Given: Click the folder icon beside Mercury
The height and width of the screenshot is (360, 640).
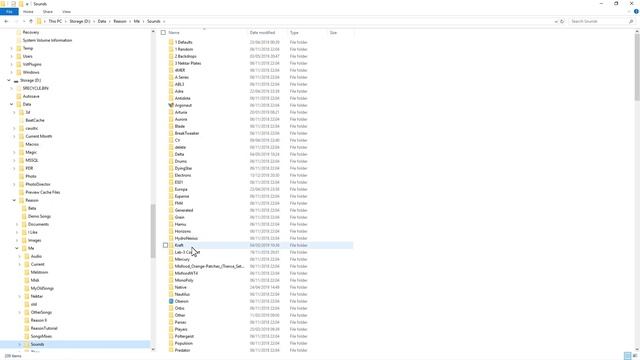Looking at the screenshot, I should click(x=171, y=259).
